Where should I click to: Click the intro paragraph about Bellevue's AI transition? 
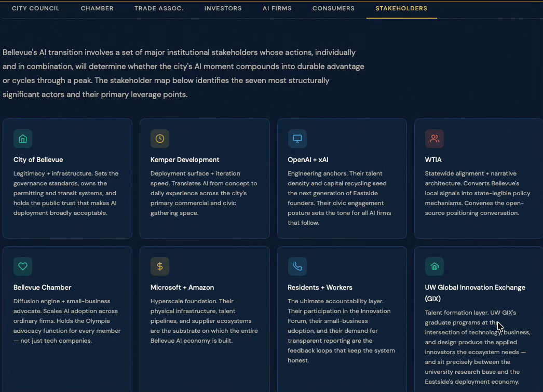183,73
